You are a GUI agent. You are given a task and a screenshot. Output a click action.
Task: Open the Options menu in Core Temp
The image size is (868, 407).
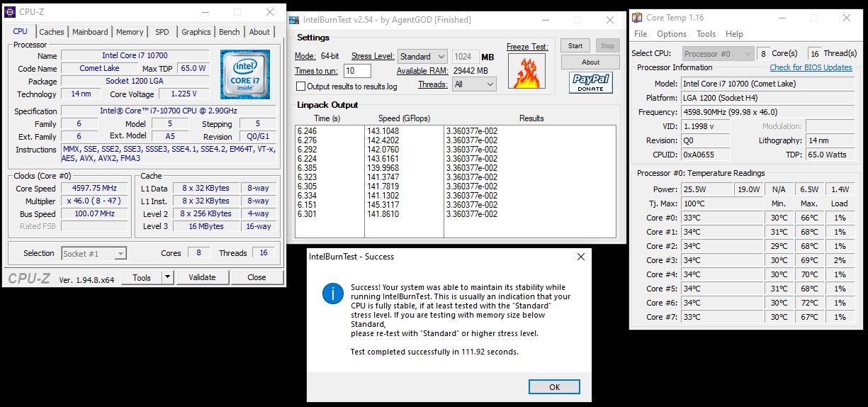671,34
